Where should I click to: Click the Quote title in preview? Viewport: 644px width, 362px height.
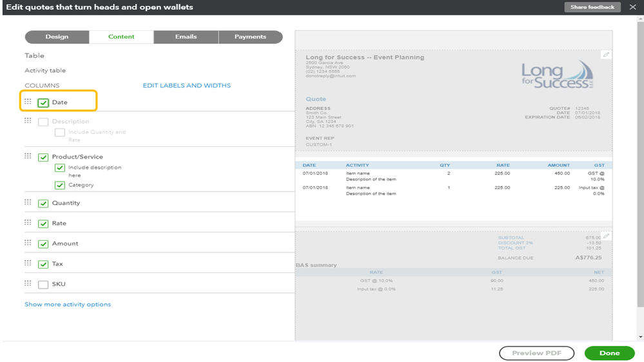click(316, 99)
